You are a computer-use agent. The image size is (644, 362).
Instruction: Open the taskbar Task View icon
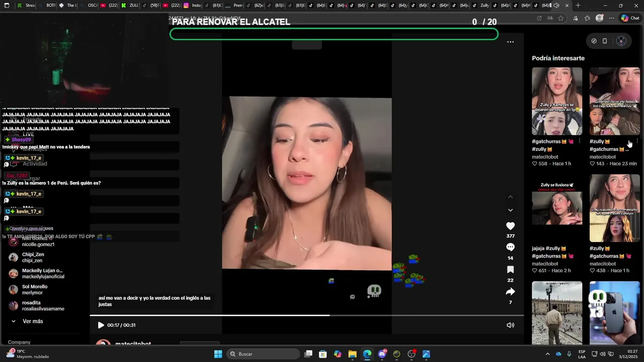tap(308, 354)
